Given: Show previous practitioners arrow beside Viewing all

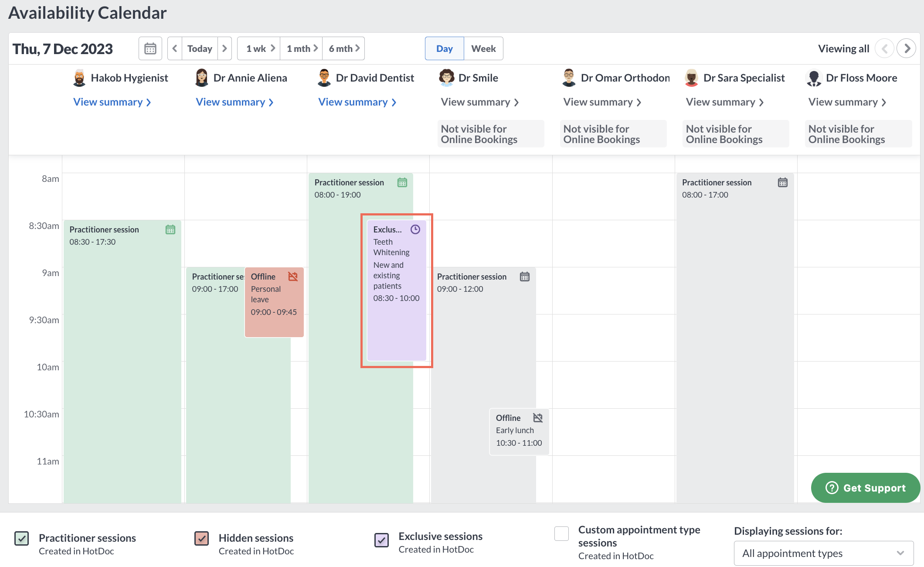Looking at the screenshot, I should tap(884, 48).
